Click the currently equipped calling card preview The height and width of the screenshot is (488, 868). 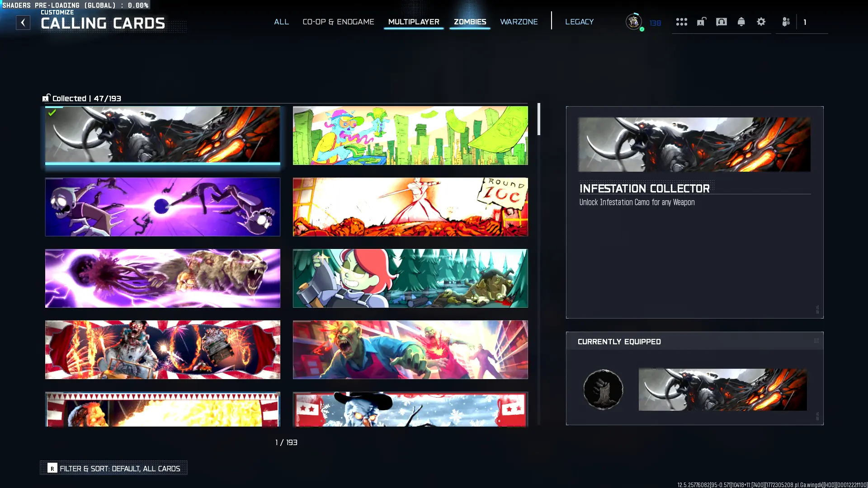click(x=722, y=389)
